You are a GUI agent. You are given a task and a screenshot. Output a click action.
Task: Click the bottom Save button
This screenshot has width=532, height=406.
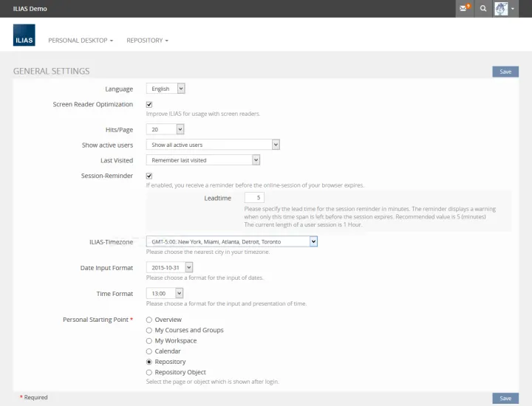pos(505,398)
